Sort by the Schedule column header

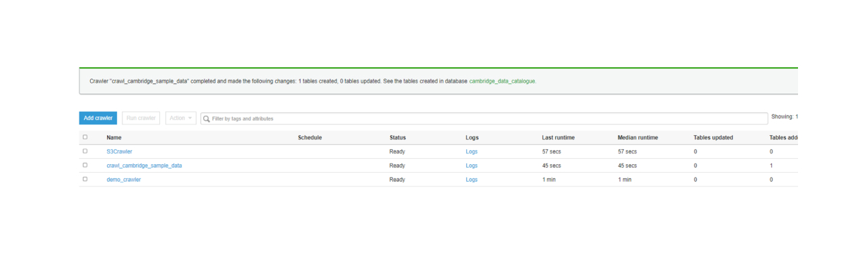[310, 137]
